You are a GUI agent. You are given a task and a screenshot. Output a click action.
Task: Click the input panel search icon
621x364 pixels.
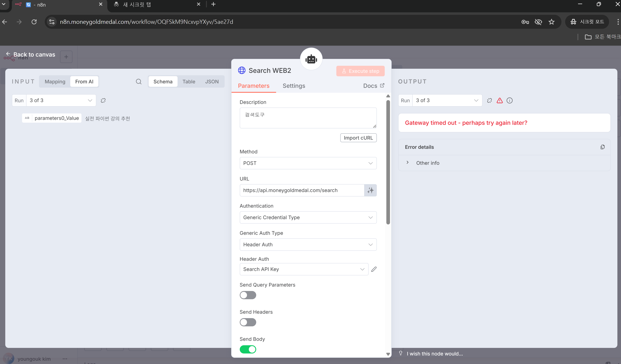139,82
